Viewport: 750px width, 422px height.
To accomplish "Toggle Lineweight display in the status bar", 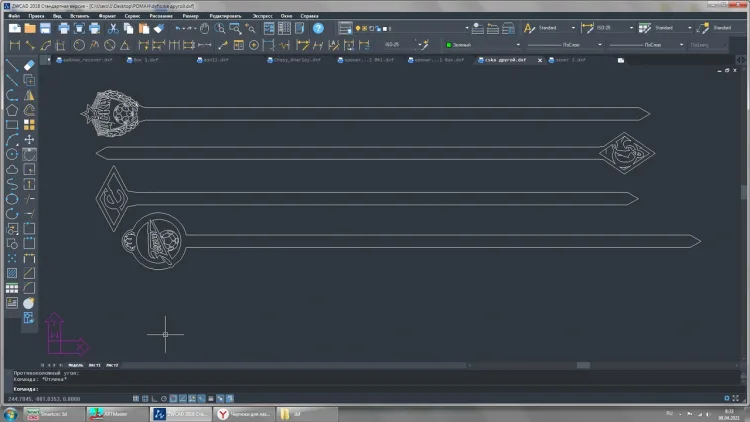I will (x=211, y=399).
